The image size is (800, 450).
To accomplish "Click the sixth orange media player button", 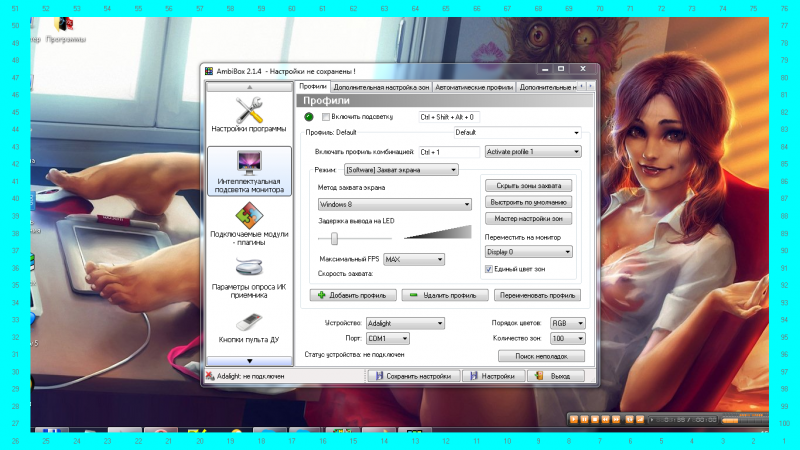I will coord(630,419).
